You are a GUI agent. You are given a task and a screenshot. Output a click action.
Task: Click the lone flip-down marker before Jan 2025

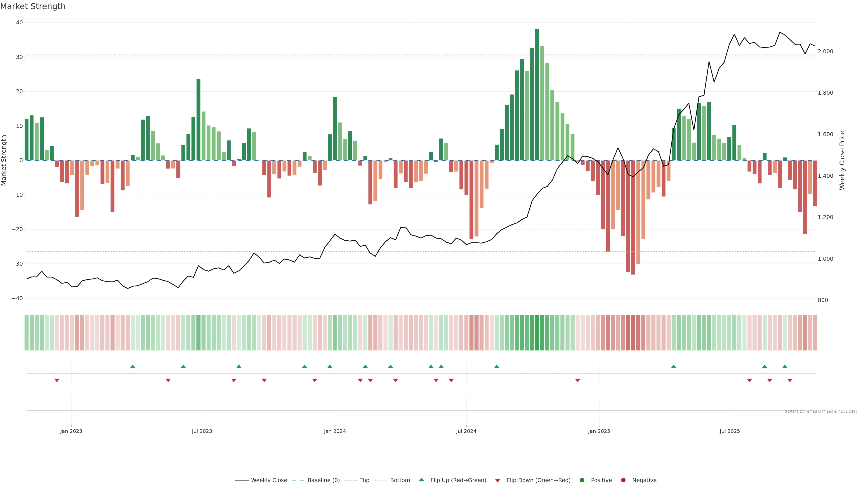point(578,380)
